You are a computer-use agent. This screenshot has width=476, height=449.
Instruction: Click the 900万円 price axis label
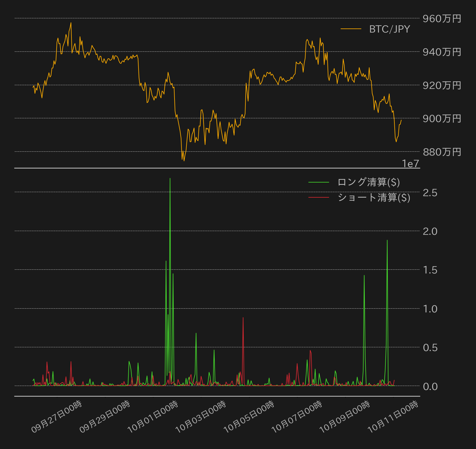pos(442,119)
